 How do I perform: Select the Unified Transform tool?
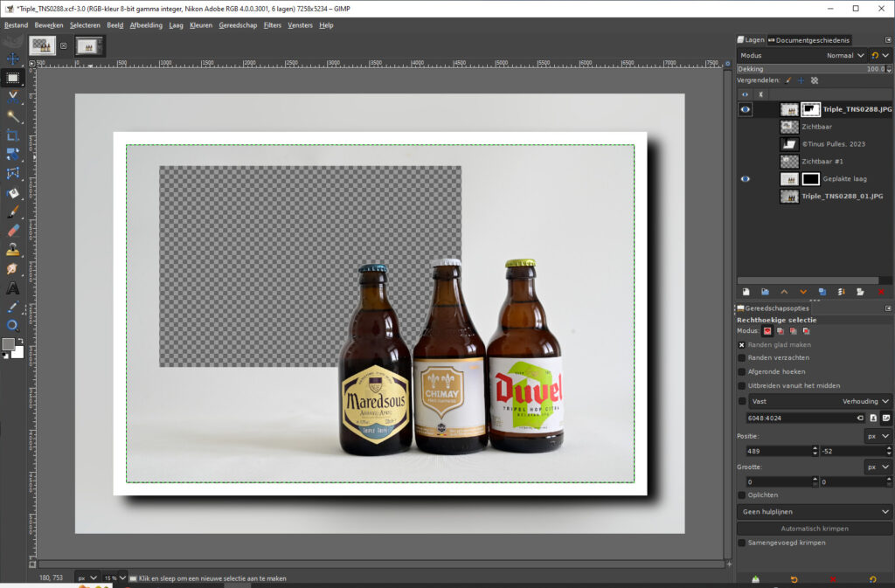click(12, 155)
